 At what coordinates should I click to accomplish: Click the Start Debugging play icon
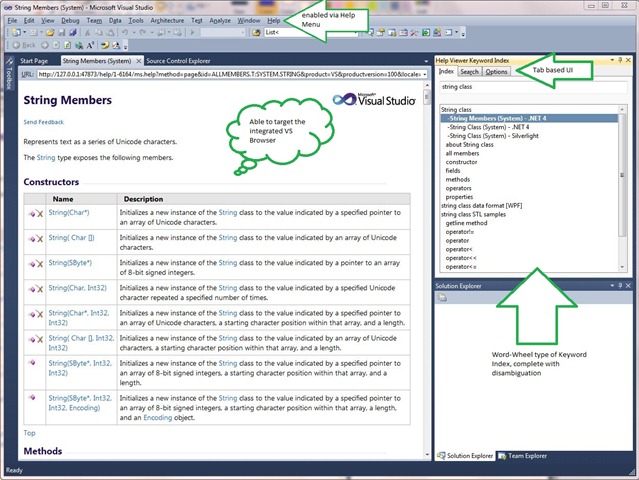(x=192, y=32)
